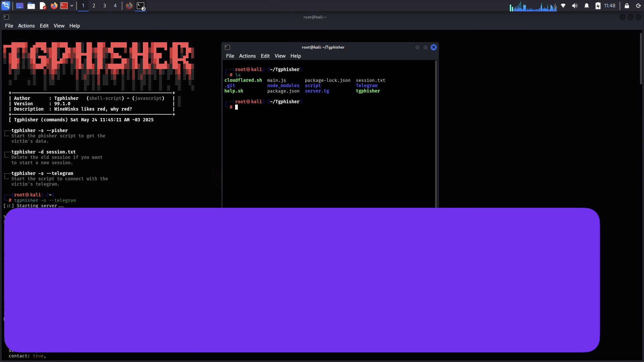Viewport: 644px width, 362px height.
Task: Click the terminal taskbar button with badge 2
Action: (141, 6)
